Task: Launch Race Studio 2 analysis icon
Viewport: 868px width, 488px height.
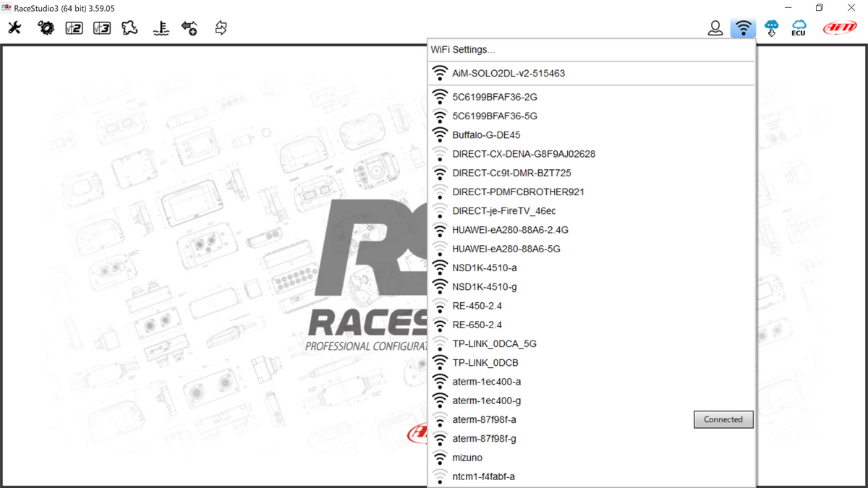Action: pyautogui.click(x=74, y=28)
